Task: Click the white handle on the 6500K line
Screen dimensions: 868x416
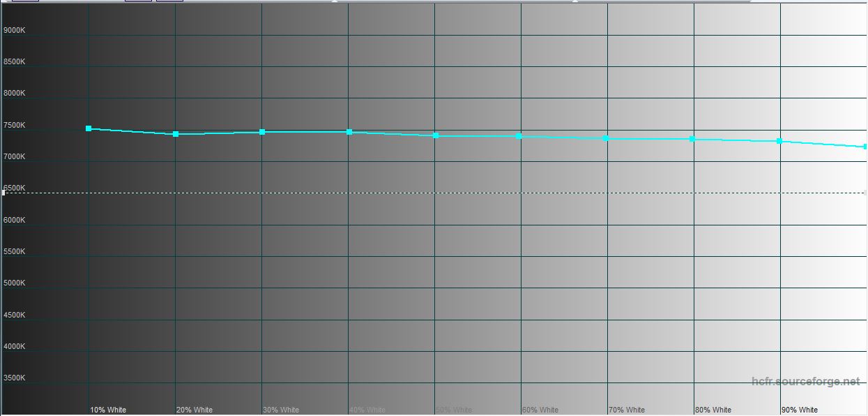Action: point(3,193)
